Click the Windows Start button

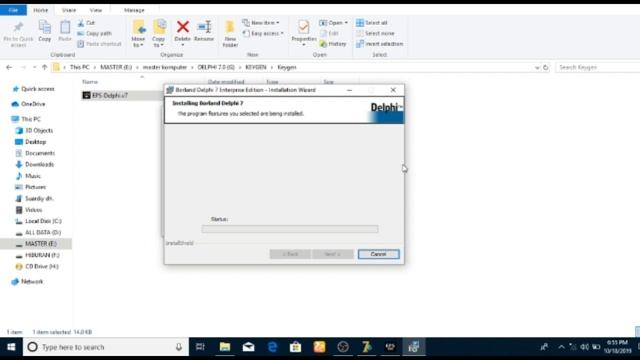pyautogui.click(x=11, y=347)
